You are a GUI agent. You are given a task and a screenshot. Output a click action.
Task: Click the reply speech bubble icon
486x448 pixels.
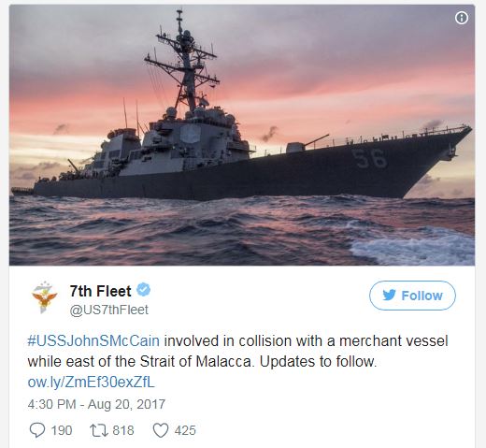(x=37, y=430)
